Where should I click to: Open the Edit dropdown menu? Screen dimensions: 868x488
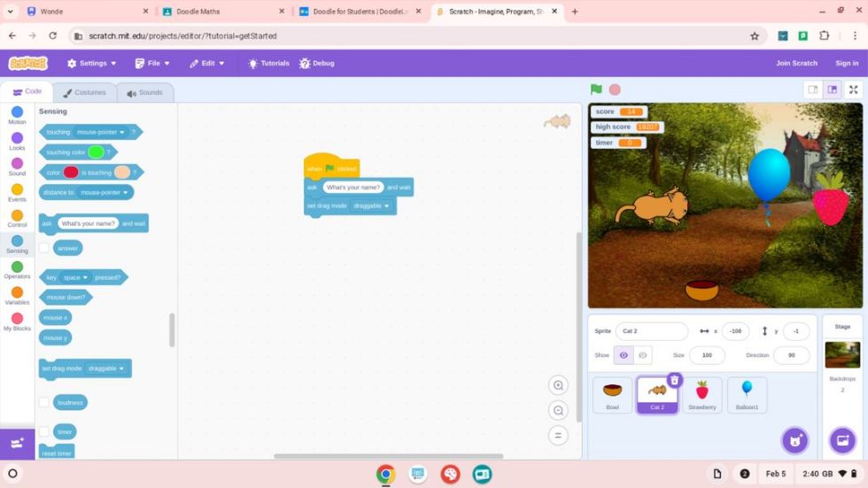(206, 63)
